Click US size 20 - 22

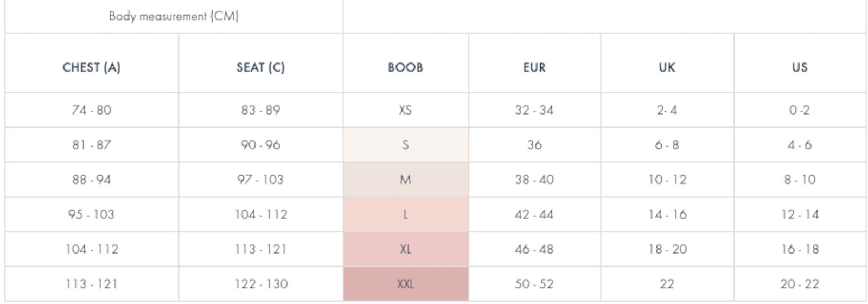[800, 284]
